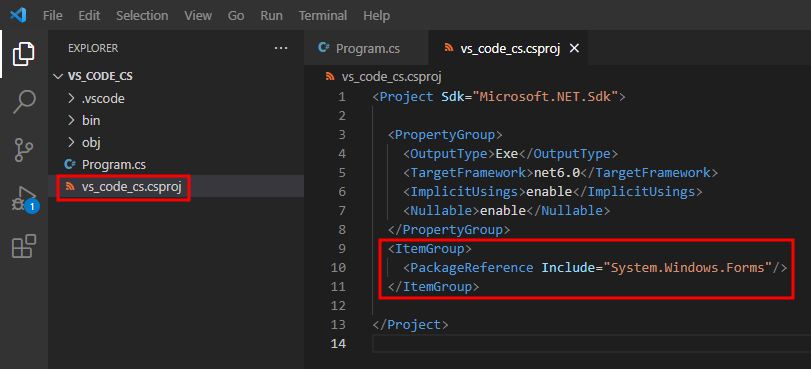This screenshot has width=811, height=369.
Task: Click the "Microsoft.NET.Sdk" string value
Action: coord(546,97)
